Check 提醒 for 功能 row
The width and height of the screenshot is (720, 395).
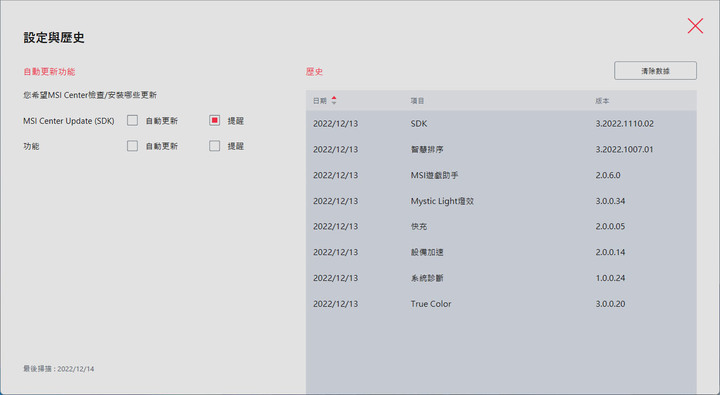point(214,146)
